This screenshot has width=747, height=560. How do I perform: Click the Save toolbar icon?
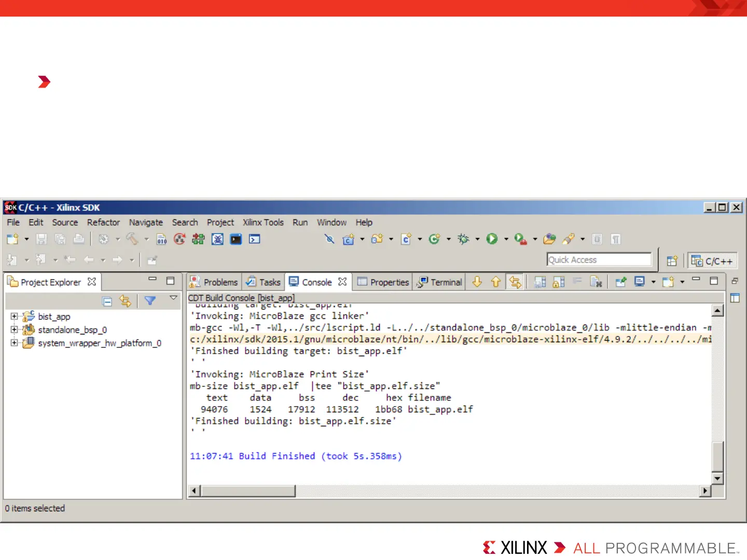(41, 239)
